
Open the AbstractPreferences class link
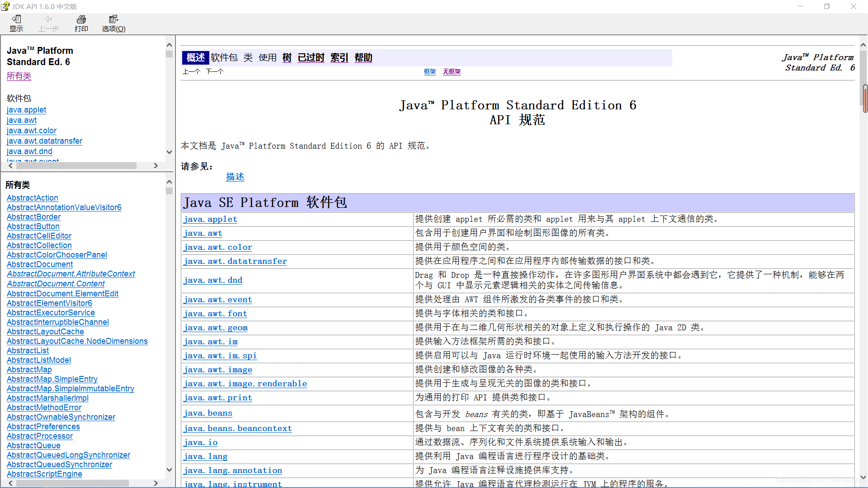click(43, 427)
